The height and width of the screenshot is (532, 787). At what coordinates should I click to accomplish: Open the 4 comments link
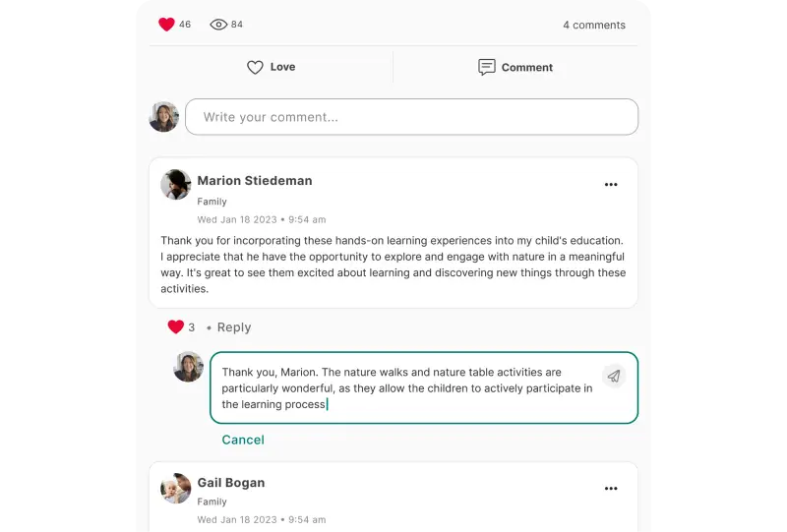594,25
